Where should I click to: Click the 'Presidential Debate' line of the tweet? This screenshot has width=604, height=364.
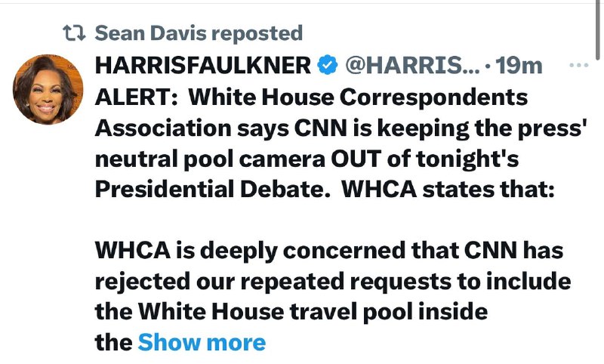point(212,189)
